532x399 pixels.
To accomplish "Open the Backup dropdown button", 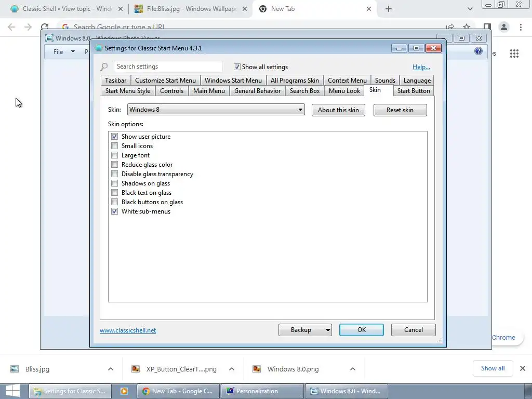I will pyautogui.click(x=305, y=330).
